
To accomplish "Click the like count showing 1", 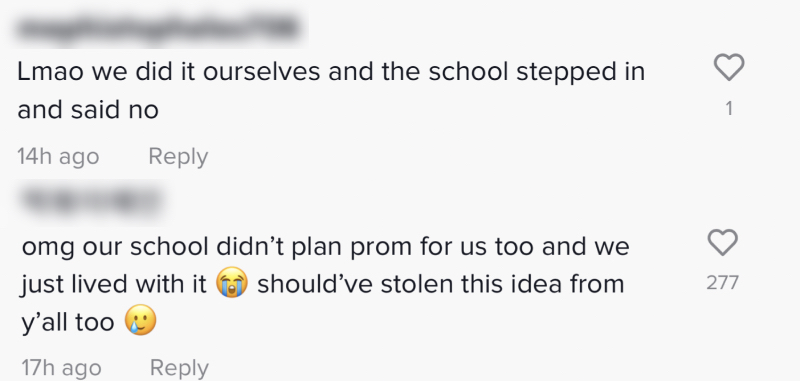I will tap(729, 108).
